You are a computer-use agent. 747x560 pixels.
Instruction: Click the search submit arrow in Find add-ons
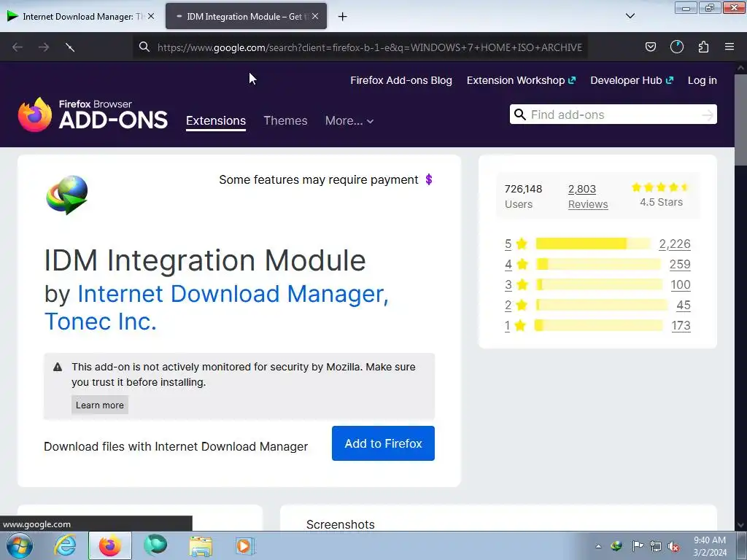[x=708, y=114]
